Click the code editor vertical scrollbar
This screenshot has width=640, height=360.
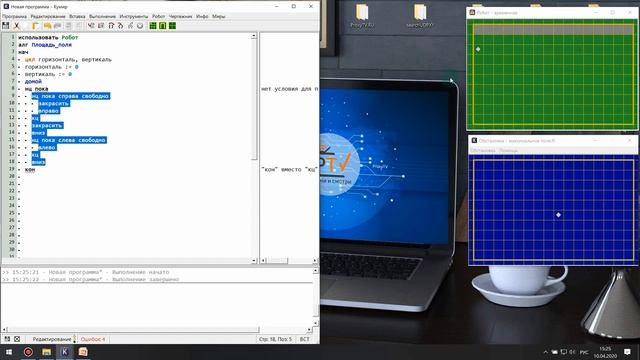[254, 147]
